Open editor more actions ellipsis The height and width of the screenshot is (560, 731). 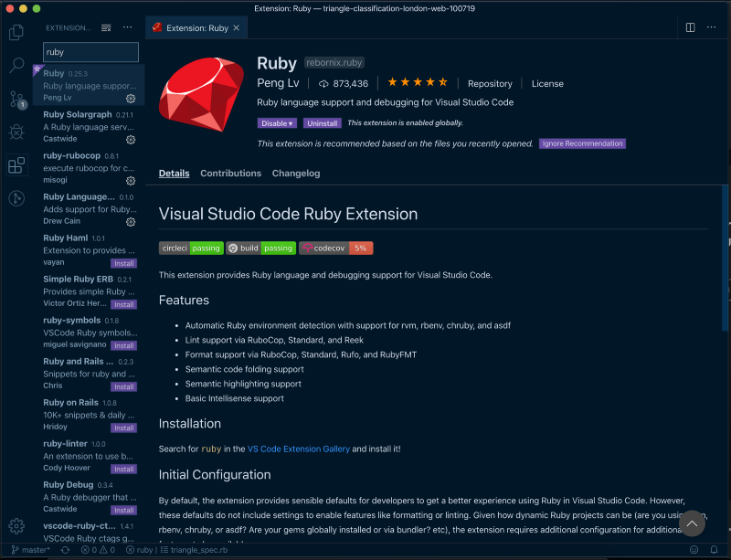click(711, 27)
